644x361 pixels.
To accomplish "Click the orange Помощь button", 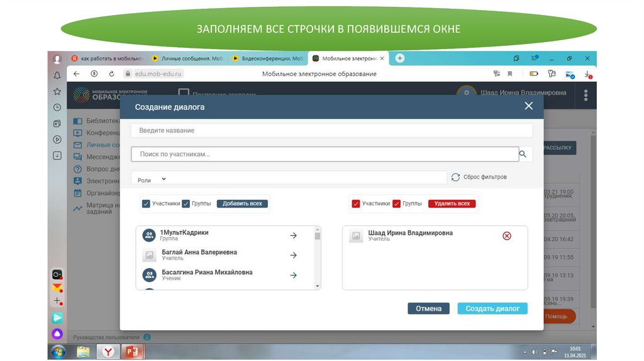I will (559, 316).
